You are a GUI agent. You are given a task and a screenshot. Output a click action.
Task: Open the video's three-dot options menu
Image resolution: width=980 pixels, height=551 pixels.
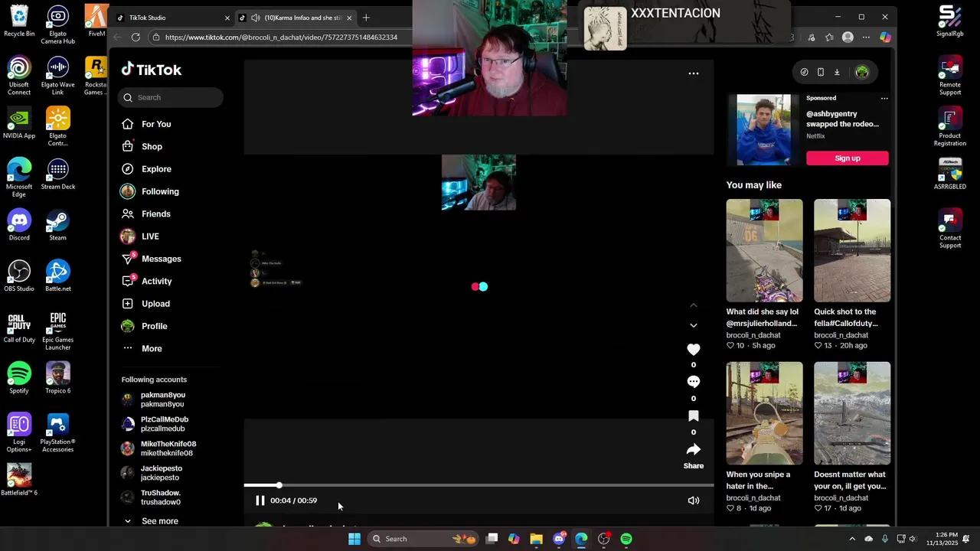click(x=694, y=73)
